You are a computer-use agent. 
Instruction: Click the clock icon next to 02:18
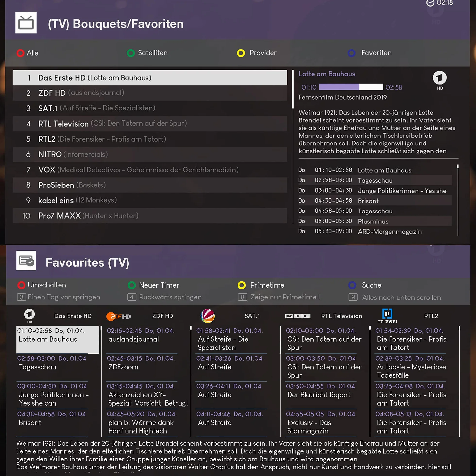click(430, 3)
